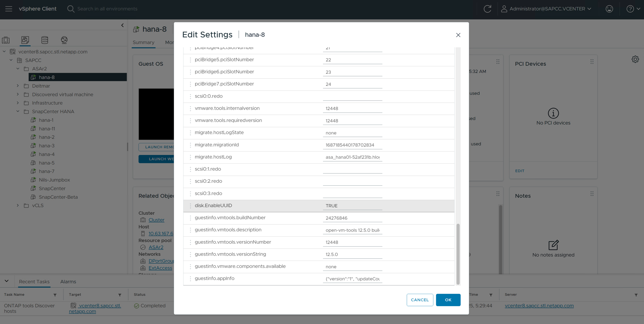The image size is (644, 324).
Task: Open the Help dropdown menu
Action: [633, 9]
